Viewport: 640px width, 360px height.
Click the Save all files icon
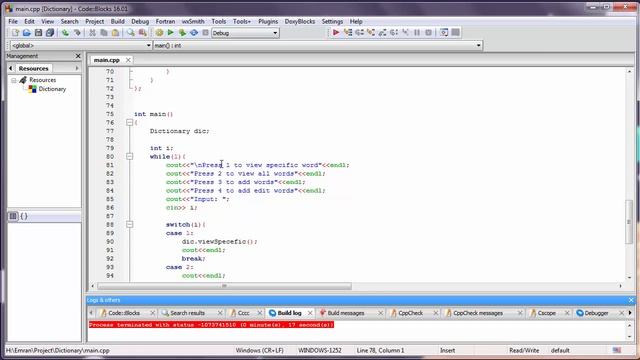[50, 33]
